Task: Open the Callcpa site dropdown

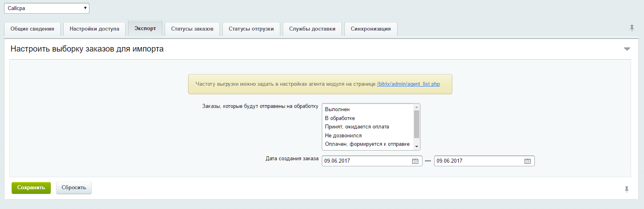Action: 47,8
